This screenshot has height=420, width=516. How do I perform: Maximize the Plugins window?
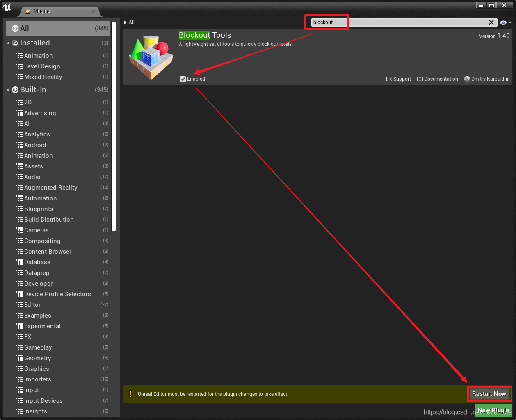(x=492, y=5)
